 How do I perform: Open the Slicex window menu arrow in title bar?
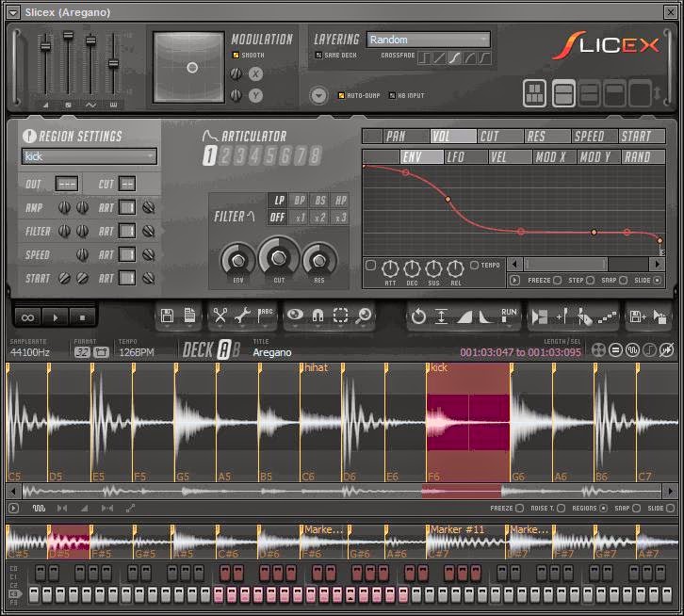click(13, 12)
